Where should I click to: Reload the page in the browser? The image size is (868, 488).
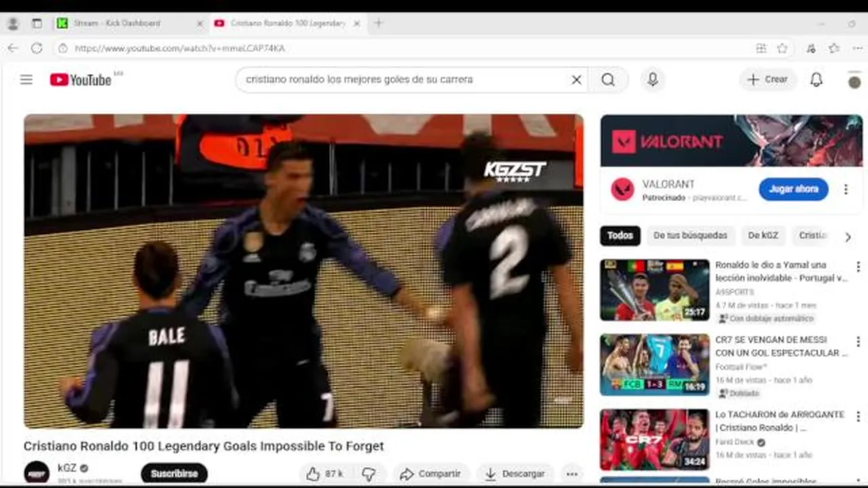(x=37, y=48)
